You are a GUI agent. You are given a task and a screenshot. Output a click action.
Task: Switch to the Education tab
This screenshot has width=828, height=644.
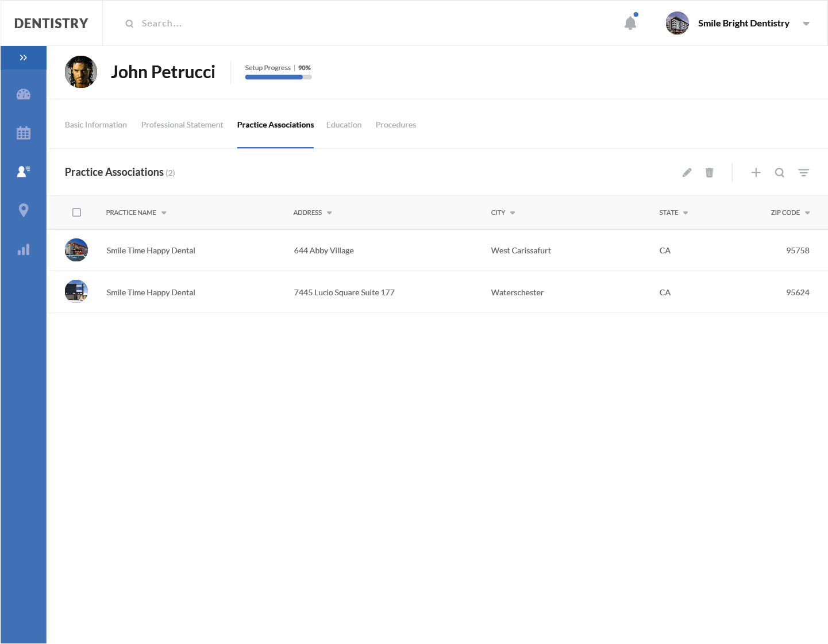click(344, 125)
